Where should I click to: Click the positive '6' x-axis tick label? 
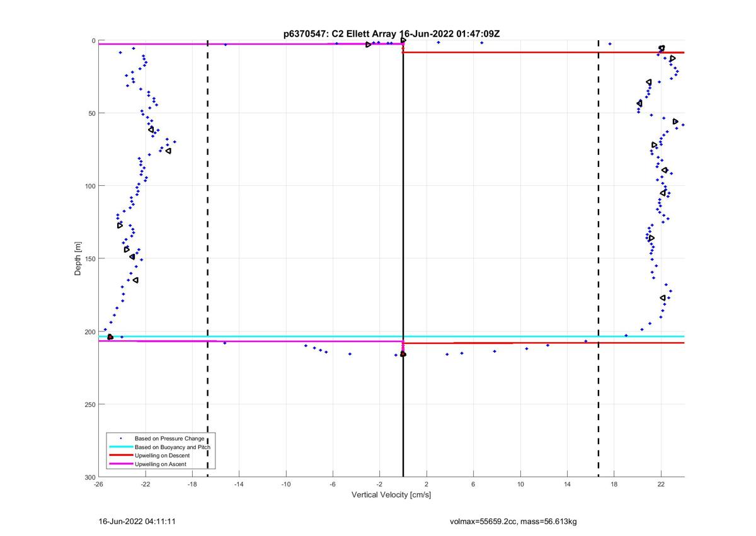pyautogui.click(x=473, y=484)
